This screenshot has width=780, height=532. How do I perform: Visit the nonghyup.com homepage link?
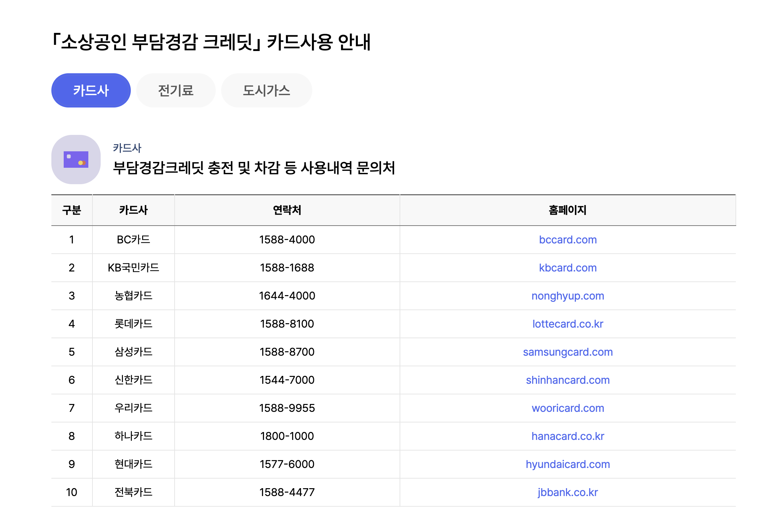(x=567, y=296)
